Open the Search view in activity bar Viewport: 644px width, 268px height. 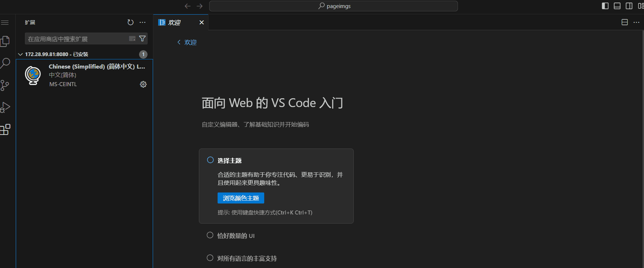(x=5, y=63)
